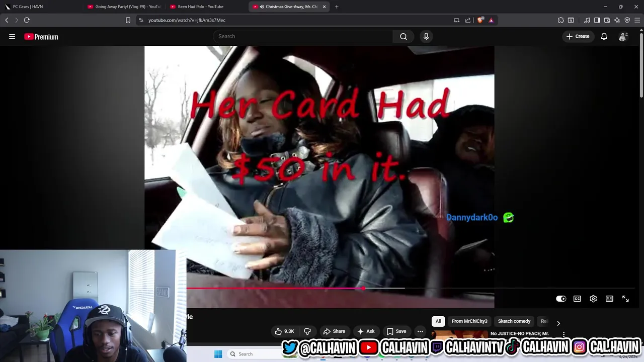Open a new tab with the plus icon
This screenshot has width=644, height=362.
point(337,7)
